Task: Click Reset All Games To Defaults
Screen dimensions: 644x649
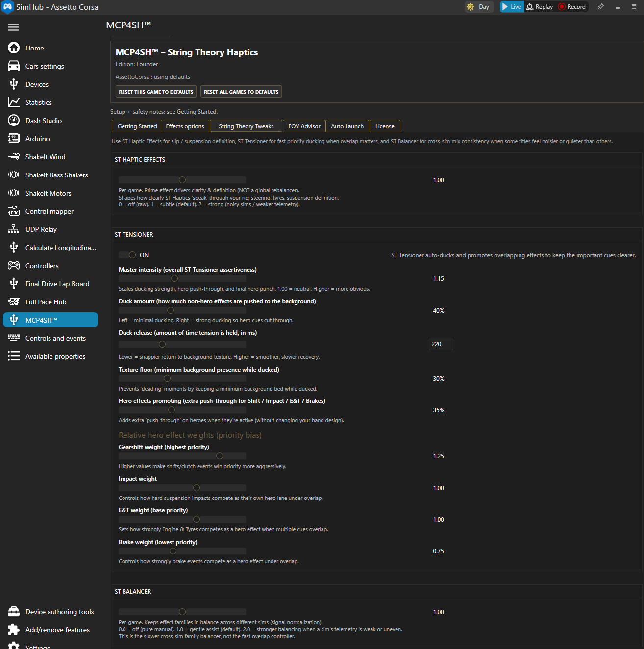Action: (x=241, y=92)
